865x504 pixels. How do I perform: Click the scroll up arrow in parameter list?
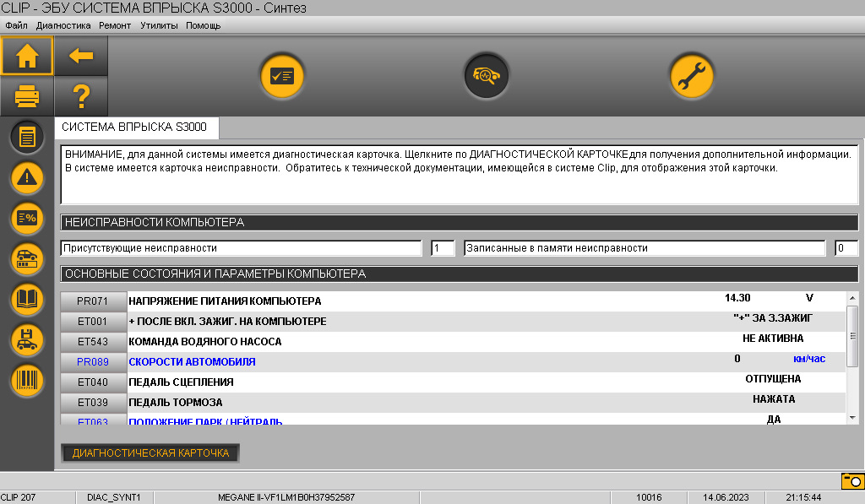coord(852,298)
